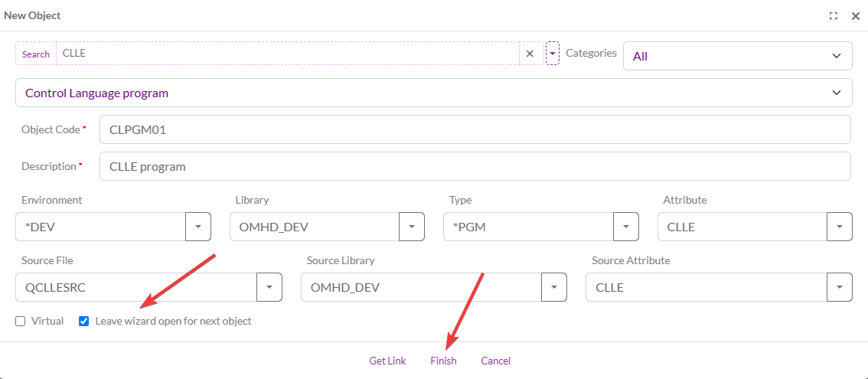The height and width of the screenshot is (379, 868).
Task: Click Finish to create the object
Action: click(443, 361)
